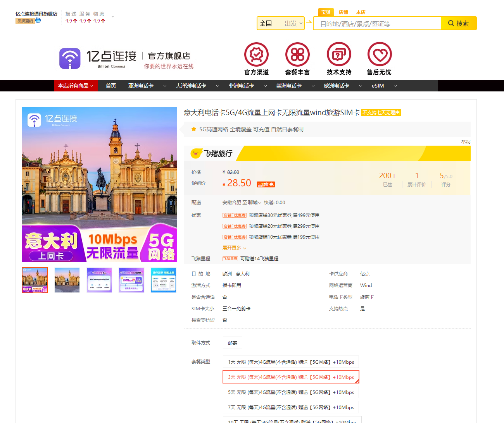Click the 举报 report link
The height and width of the screenshot is (423, 504).
click(466, 142)
